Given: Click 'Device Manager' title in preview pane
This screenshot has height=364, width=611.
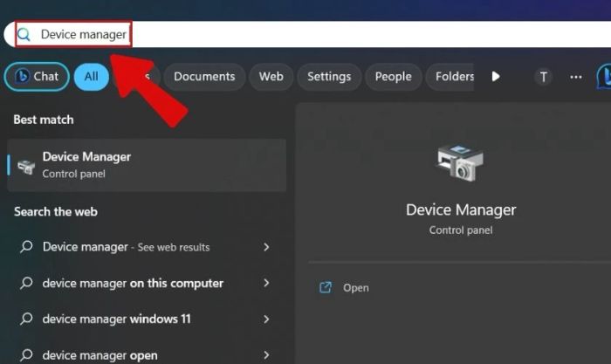Looking at the screenshot, I should [x=461, y=210].
